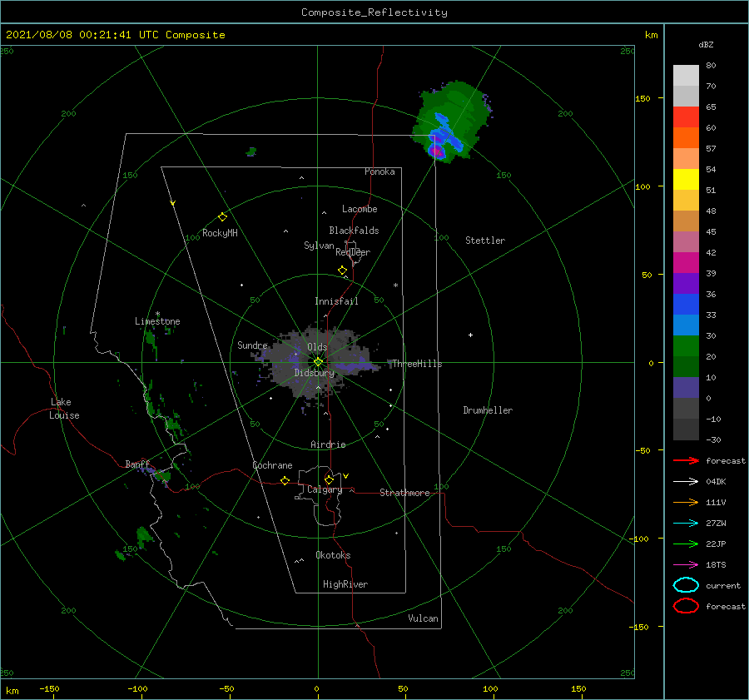
Task: Click the Drumheller label
Action: pyautogui.click(x=488, y=410)
